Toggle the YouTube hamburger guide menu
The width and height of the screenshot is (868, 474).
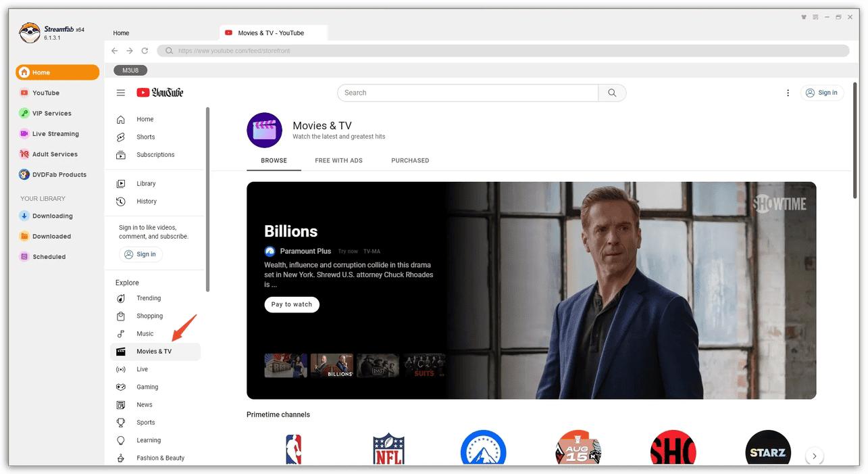pos(121,93)
